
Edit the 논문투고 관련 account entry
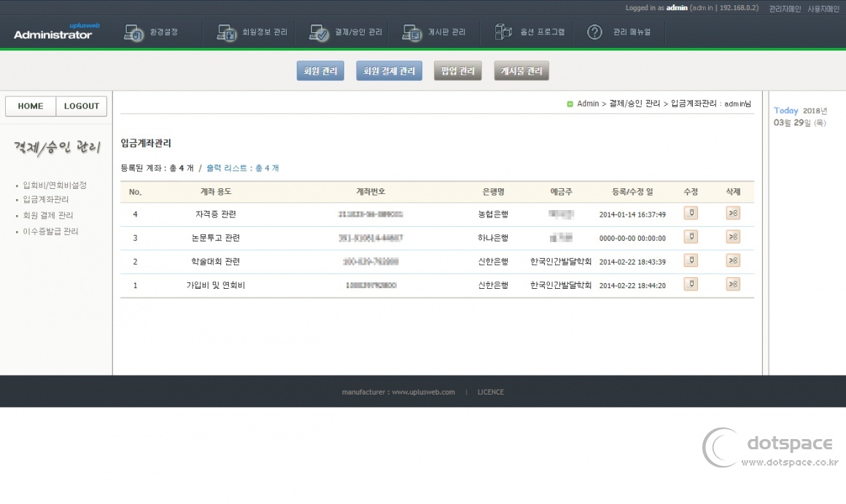[x=691, y=237]
